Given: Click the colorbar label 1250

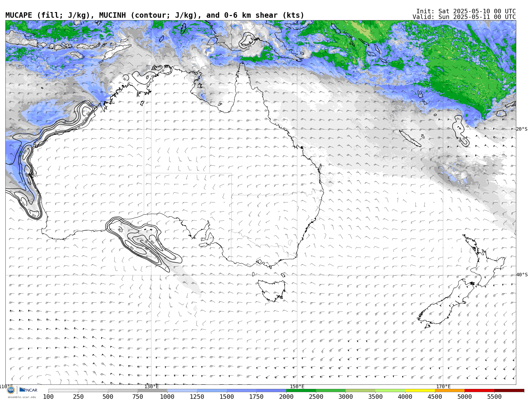Looking at the screenshot, I should click(197, 397).
